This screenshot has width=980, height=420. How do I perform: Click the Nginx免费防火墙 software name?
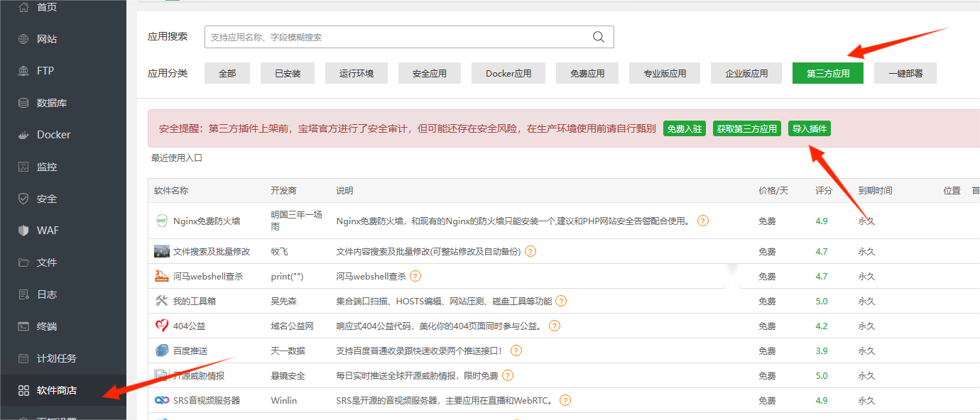pyautogui.click(x=207, y=221)
